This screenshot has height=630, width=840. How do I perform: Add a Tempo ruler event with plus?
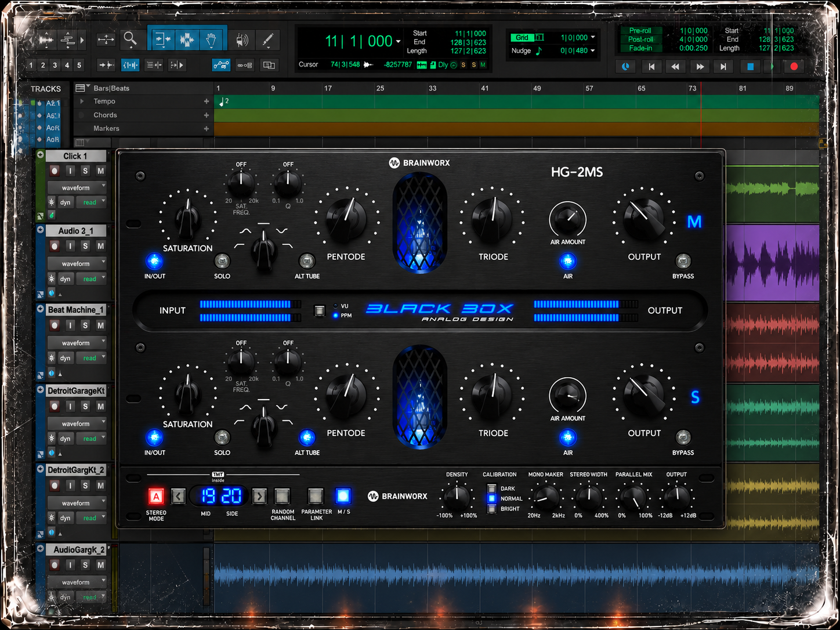pyautogui.click(x=206, y=101)
